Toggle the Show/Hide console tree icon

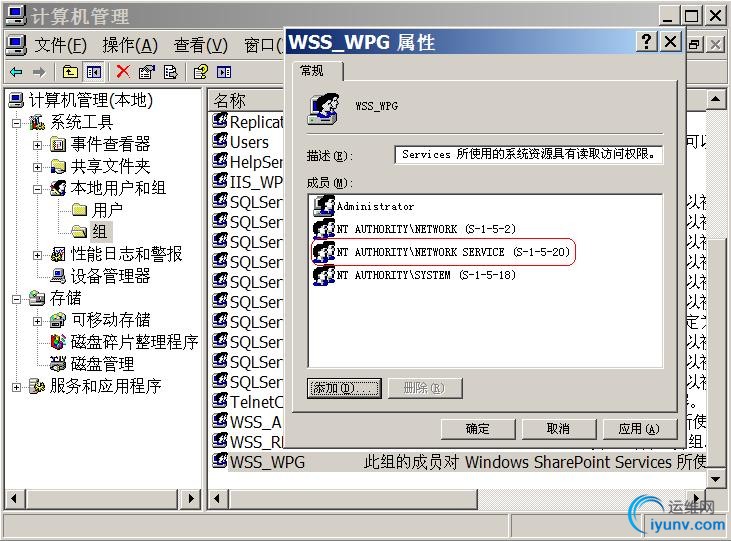pos(94,72)
